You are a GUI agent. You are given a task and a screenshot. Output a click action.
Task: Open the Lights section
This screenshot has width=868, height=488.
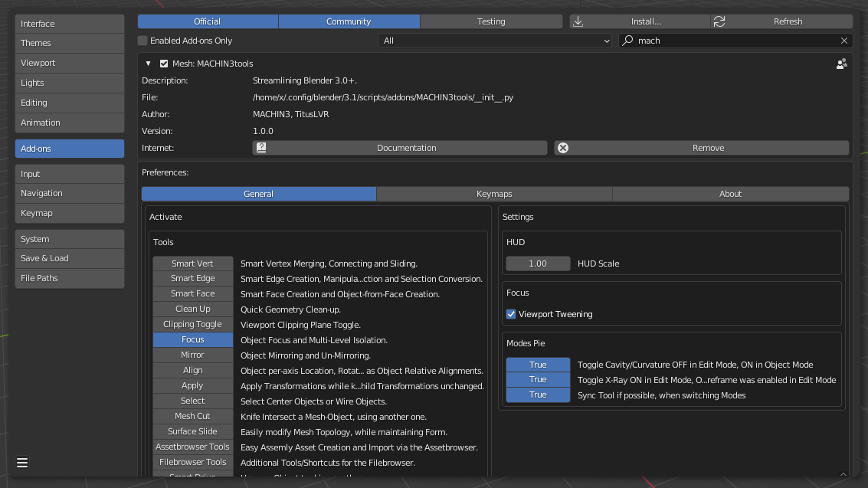click(x=70, y=83)
